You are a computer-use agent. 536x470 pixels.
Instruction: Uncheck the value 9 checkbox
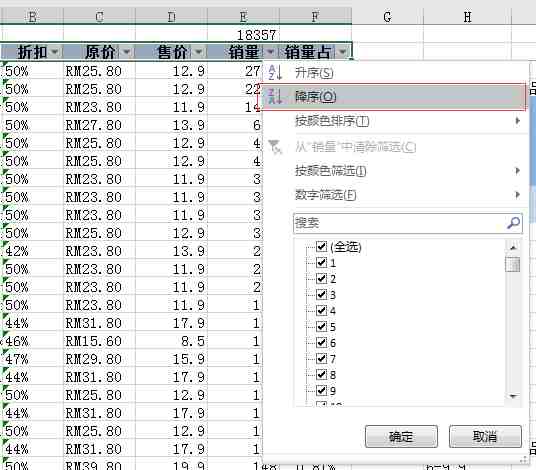point(321,390)
